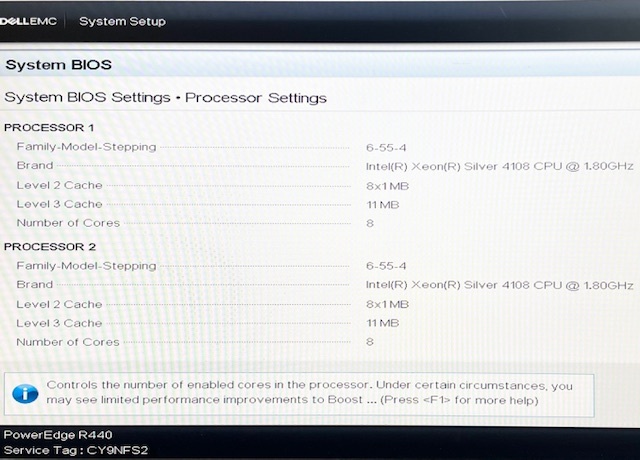
Task: Click Processor 2 Level 3 Cache 11 MB value
Action: click(382, 323)
